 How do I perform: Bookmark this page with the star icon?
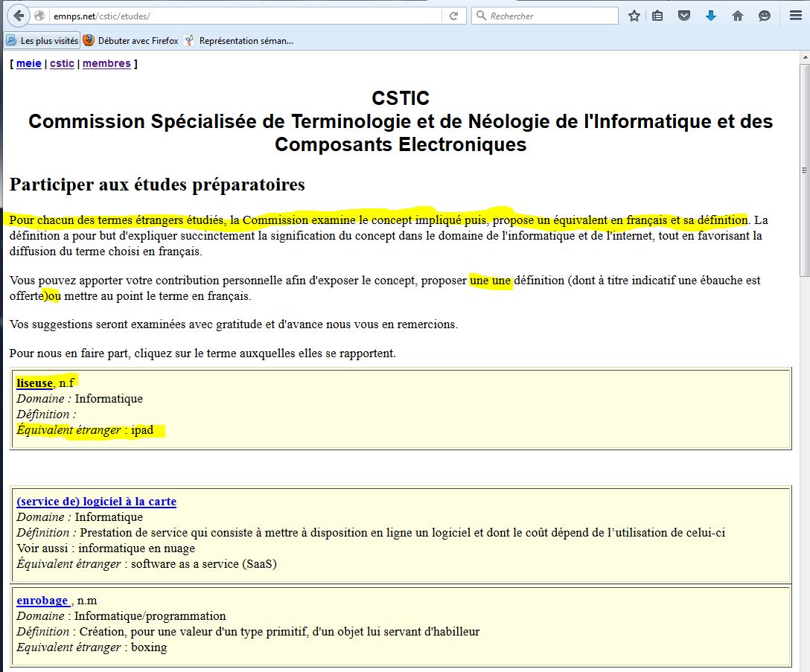click(x=634, y=16)
